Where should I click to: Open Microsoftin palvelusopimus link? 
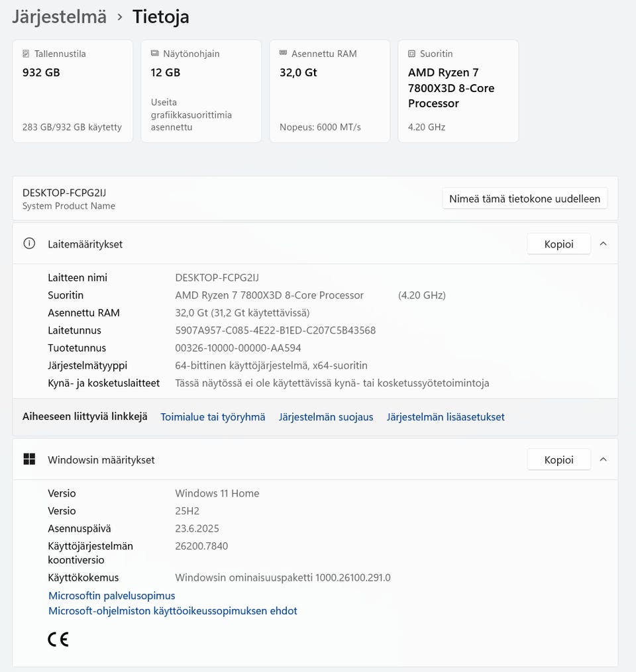112,596
